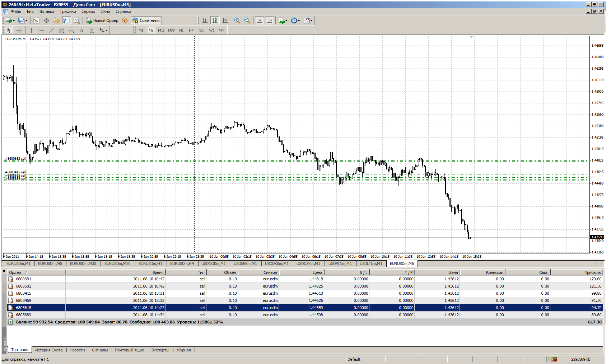The width and height of the screenshot is (606, 364).
Task: Click the MetaQuotes Language Editor icon
Action: pos(125,20)
